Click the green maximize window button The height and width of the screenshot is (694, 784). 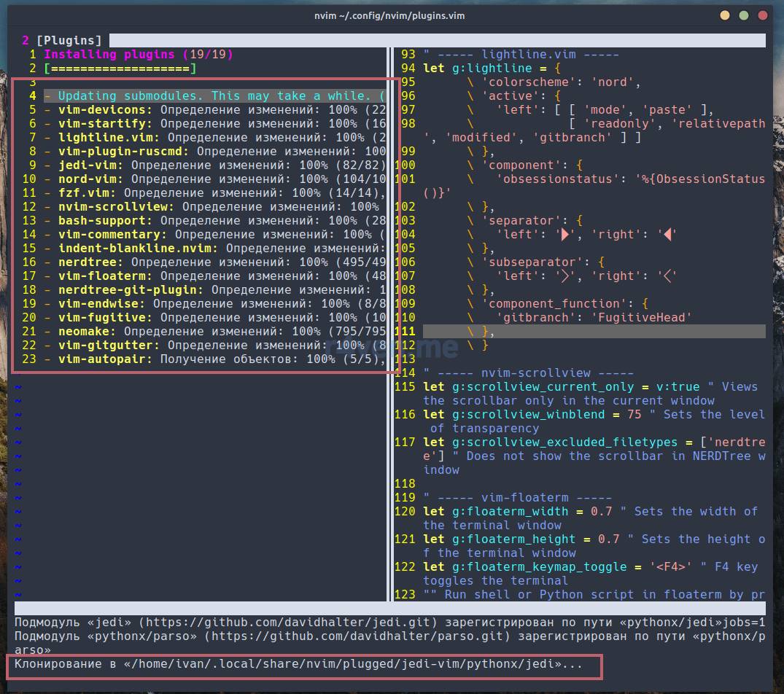[743, 15]
